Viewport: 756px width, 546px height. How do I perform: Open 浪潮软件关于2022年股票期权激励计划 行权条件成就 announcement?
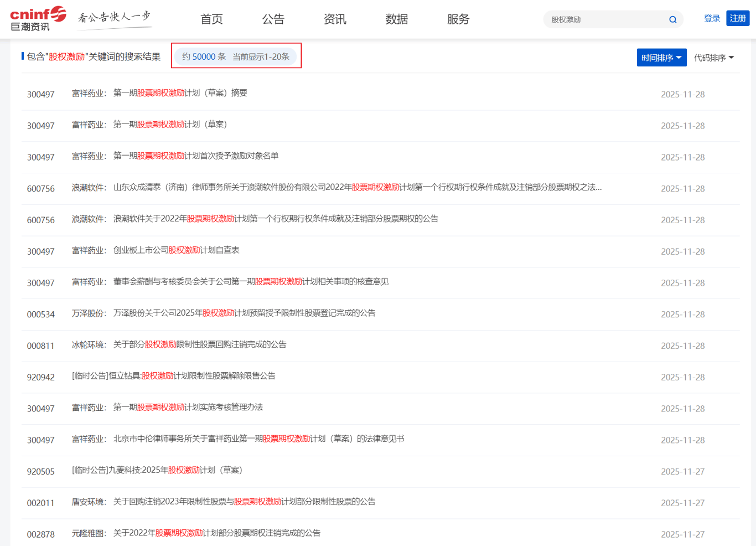(x=276, y=219)
